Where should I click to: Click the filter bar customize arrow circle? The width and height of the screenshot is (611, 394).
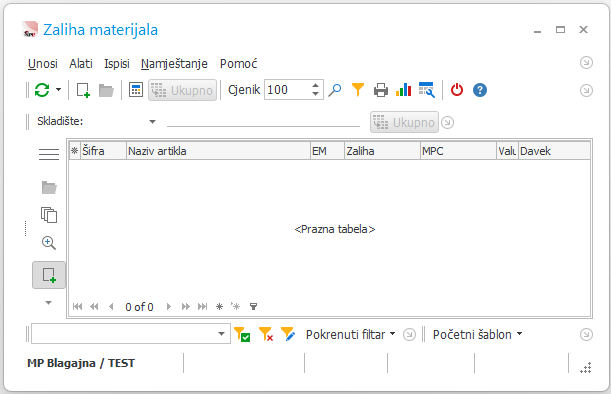click(x=409, y=334)
